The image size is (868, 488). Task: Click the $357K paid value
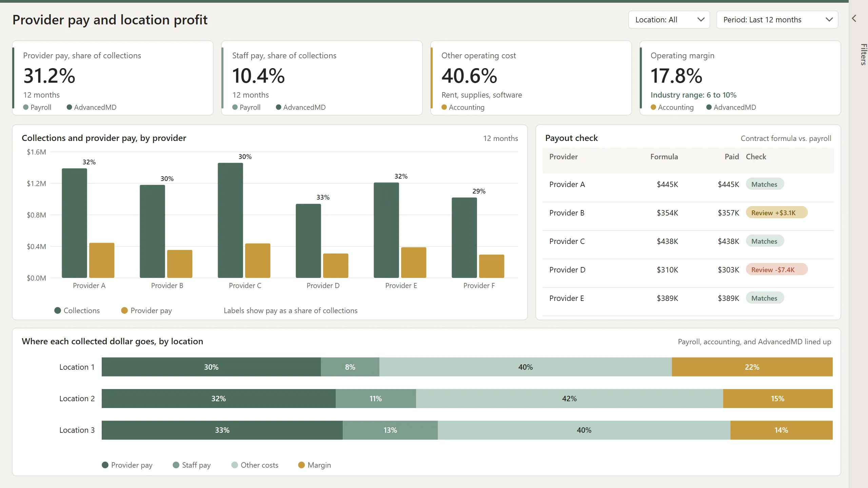728,213
